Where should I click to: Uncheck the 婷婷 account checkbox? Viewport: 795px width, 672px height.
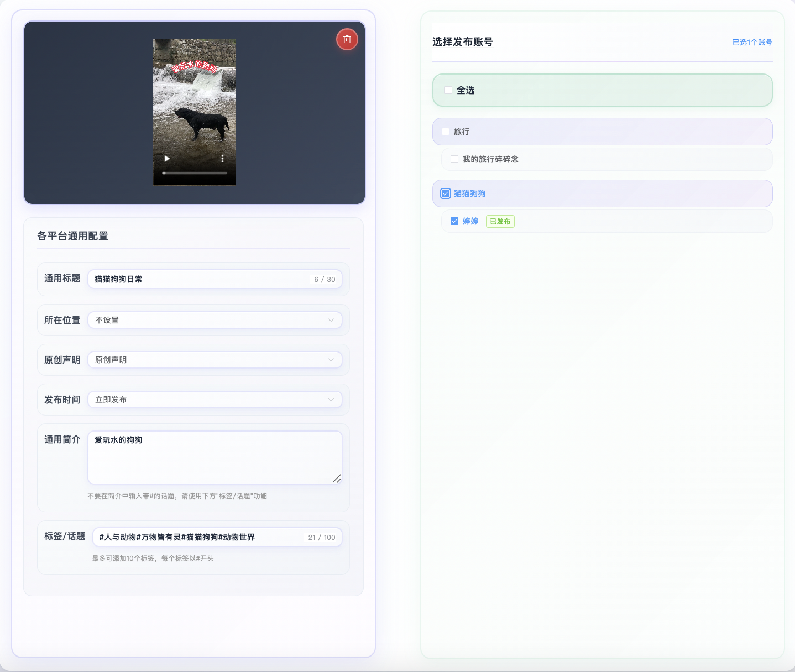pyautogui.click(x=454, y=221)
